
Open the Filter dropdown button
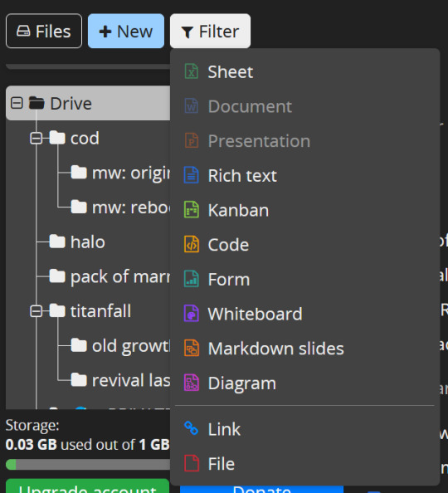[x=211, y=32]
